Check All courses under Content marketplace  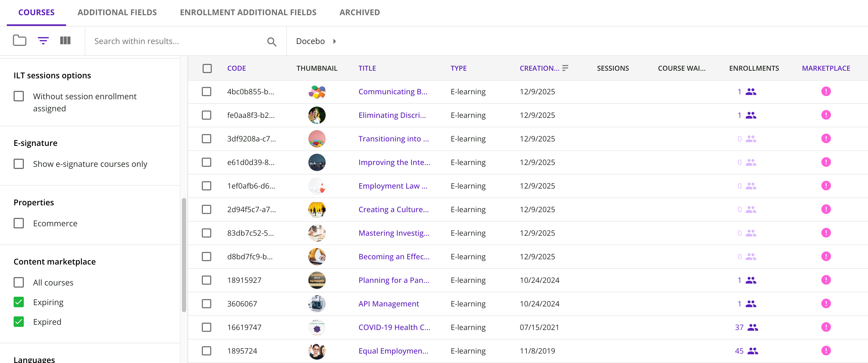click(x=19, y=282)
